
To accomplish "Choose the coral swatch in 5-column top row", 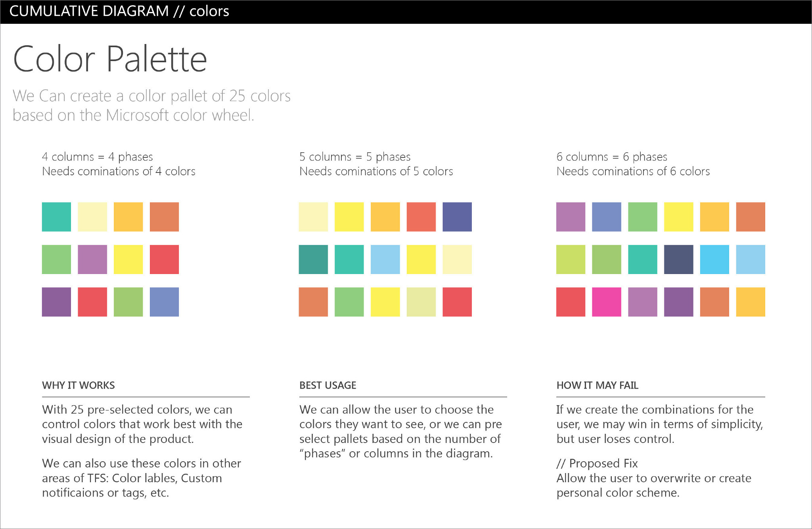I will (421, 217).
